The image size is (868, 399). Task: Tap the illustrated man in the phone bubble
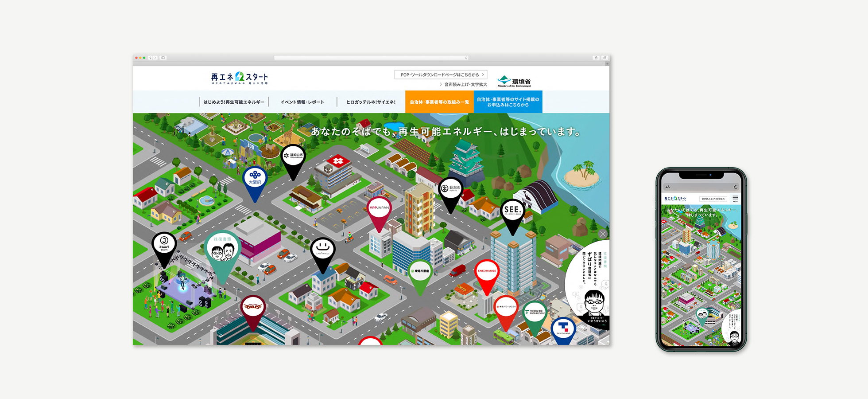click(734, 337)
